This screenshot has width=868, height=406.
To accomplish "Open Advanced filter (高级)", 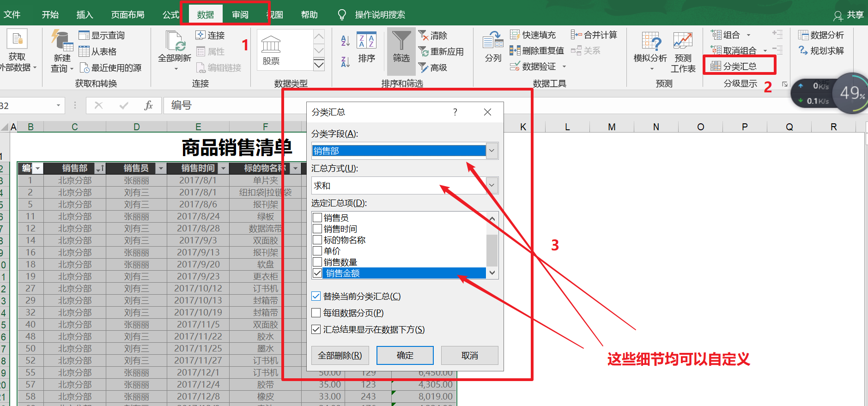I will (x=433, y=67).
